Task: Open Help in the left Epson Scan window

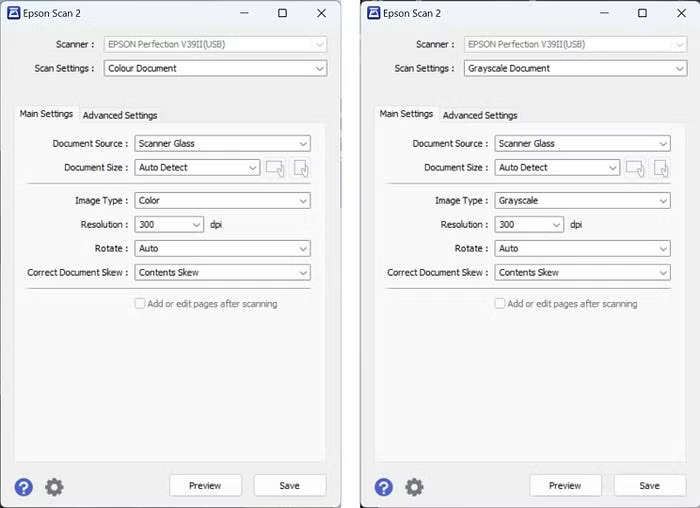Action: click(23, 487)
